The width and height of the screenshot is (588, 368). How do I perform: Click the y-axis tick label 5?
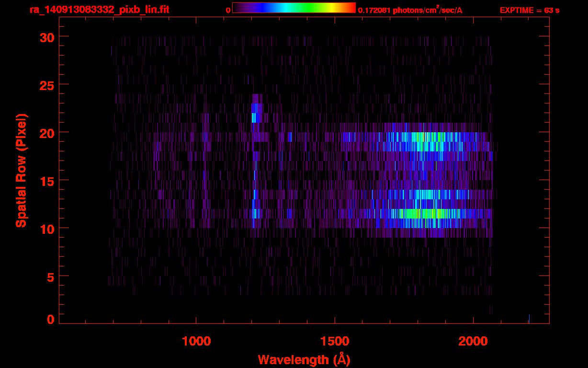50,276
